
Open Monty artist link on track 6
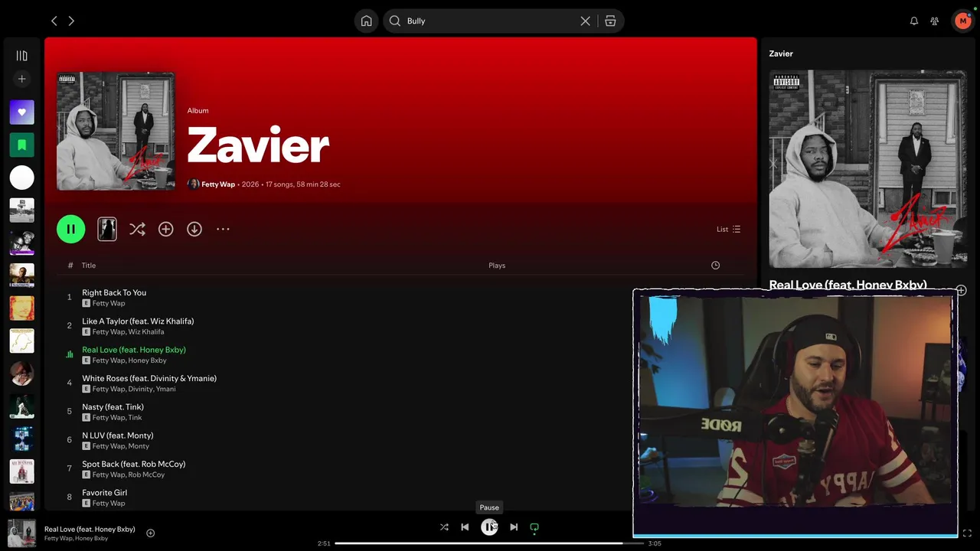139,446
